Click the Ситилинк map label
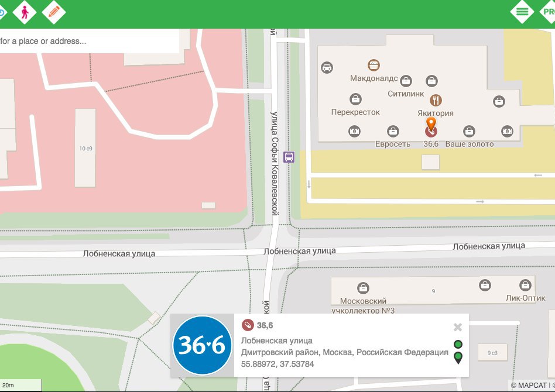 (x=406, y=94)
